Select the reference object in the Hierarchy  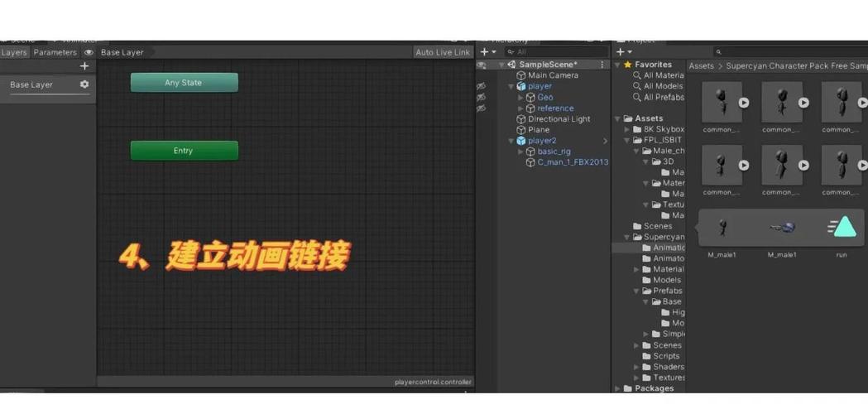coord(555,108)
